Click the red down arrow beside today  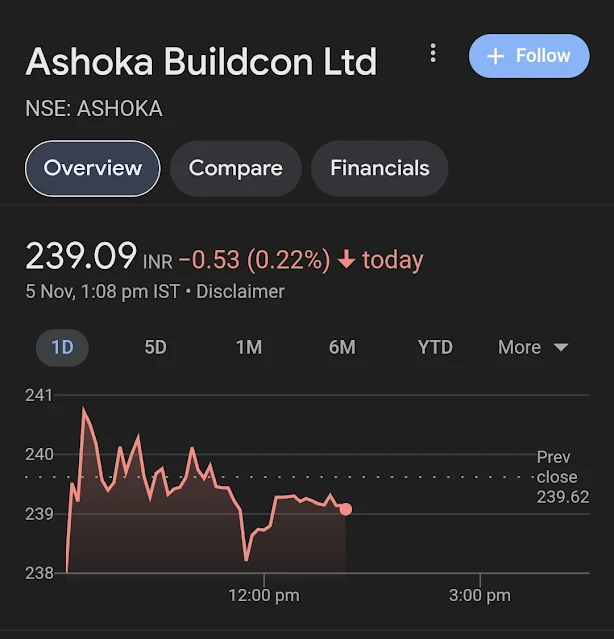pyautogui.click(x=347, y=261)
